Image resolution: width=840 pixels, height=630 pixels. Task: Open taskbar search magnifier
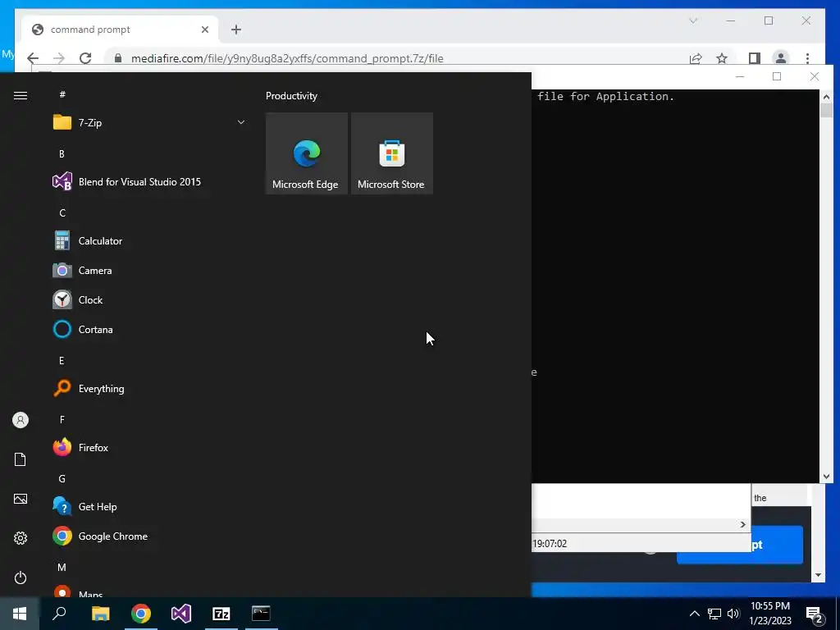click(59, 614)
